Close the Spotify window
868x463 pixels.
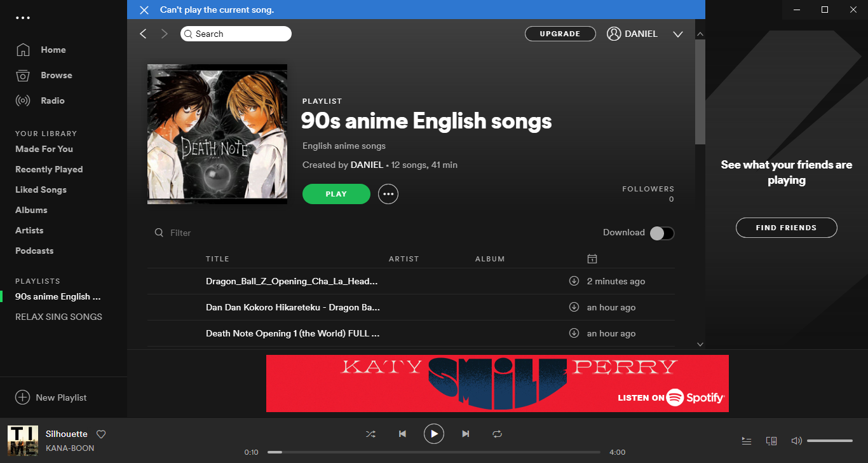tap(853, 10)
